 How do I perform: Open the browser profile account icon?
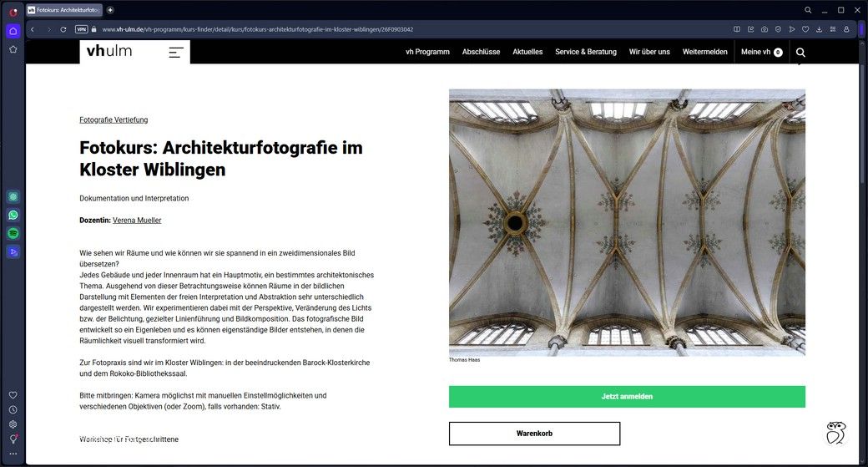[846, 29]
